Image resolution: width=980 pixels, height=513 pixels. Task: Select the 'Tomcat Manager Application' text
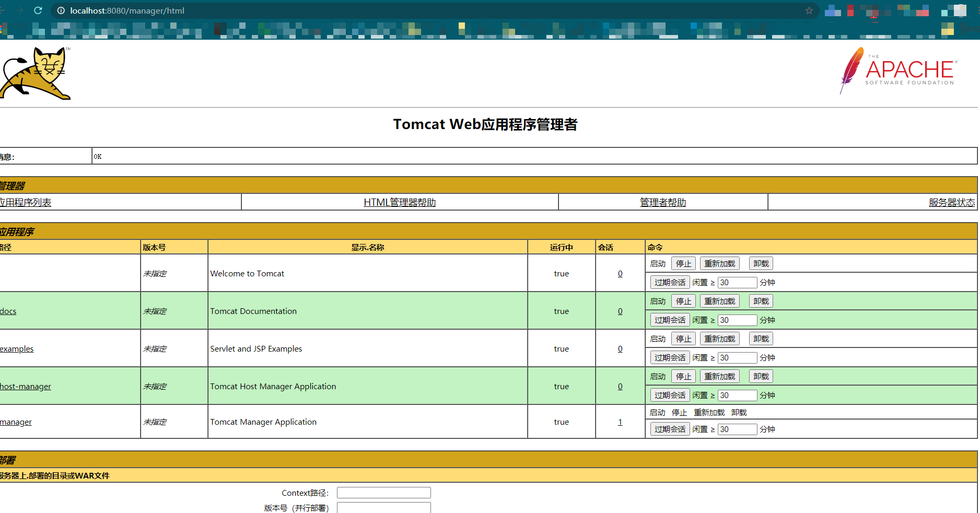263,422
